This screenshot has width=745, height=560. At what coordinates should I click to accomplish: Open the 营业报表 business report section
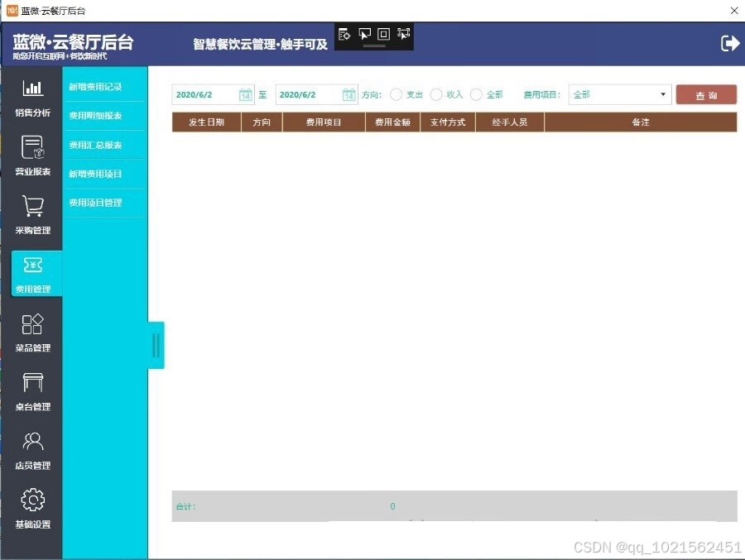tap(32, 156)
